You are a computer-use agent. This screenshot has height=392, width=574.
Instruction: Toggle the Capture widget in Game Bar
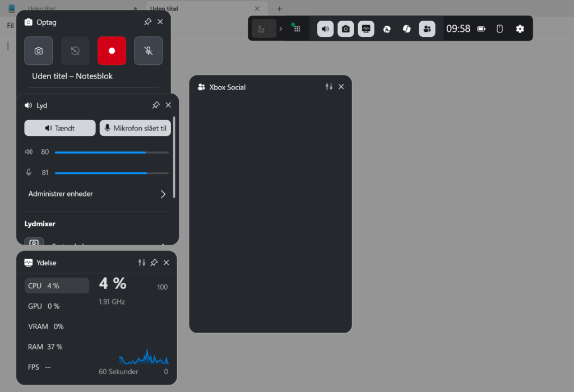345,29
